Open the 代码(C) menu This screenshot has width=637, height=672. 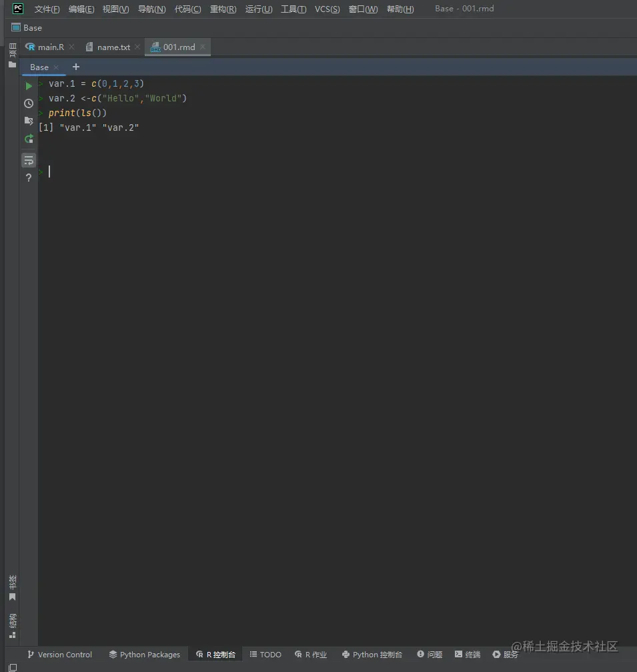187,9
